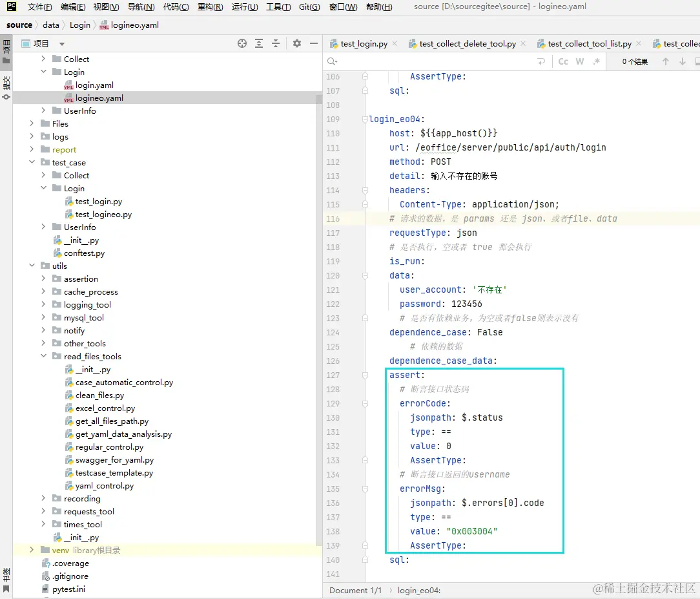This screenshot has height=599, width=700.
Task: Toggle regex search option
Action: [597, 61]
